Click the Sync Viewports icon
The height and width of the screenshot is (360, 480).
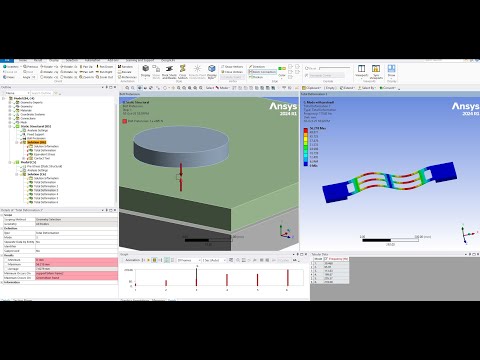click(x=376, y=68)
